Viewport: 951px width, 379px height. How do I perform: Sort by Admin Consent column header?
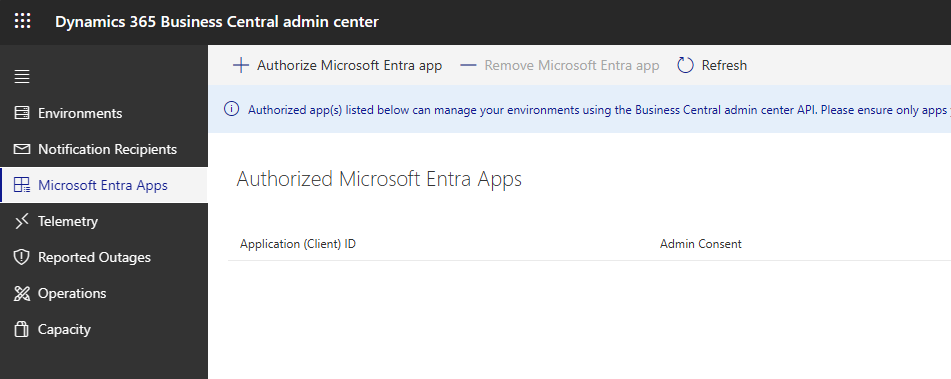(701, 244)
